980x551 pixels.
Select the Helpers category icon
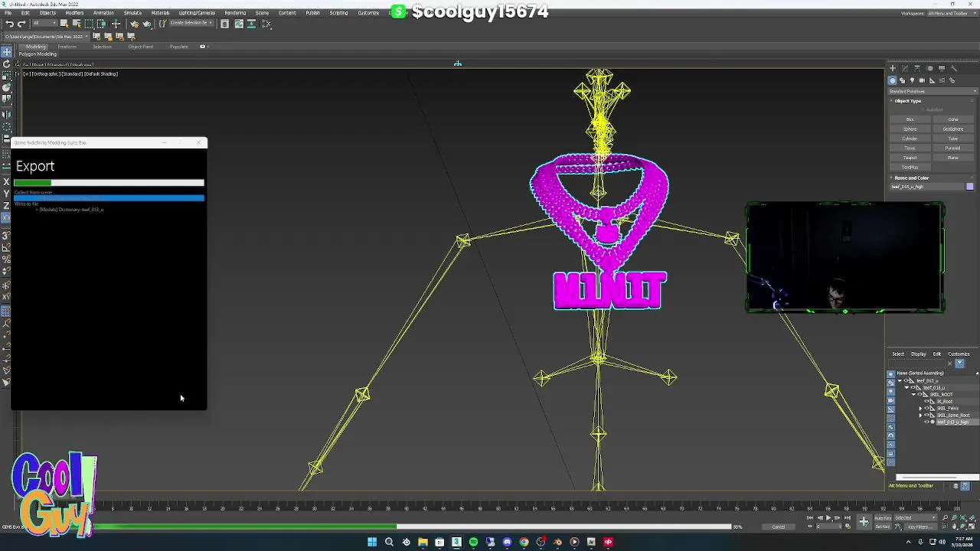(932, 80)
